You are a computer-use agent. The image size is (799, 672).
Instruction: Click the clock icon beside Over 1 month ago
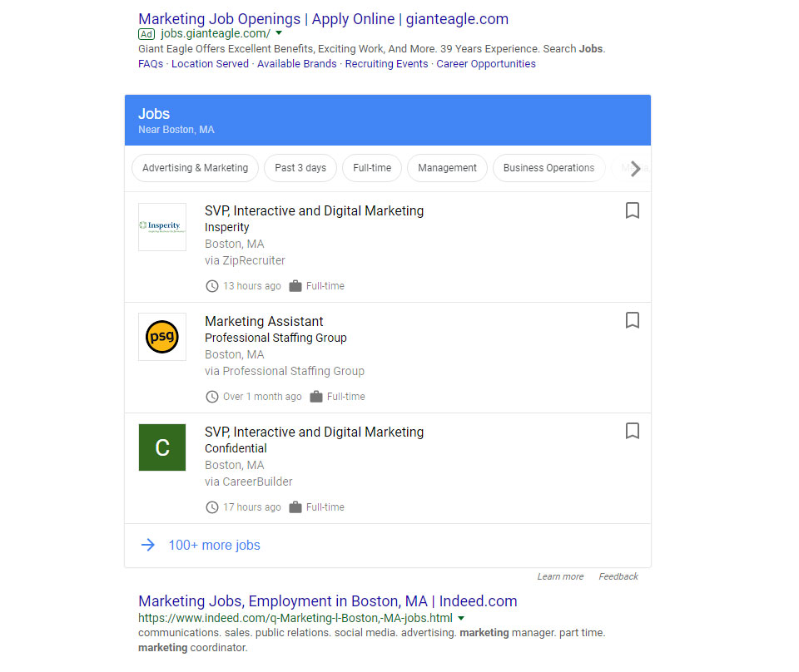(212, 397)
